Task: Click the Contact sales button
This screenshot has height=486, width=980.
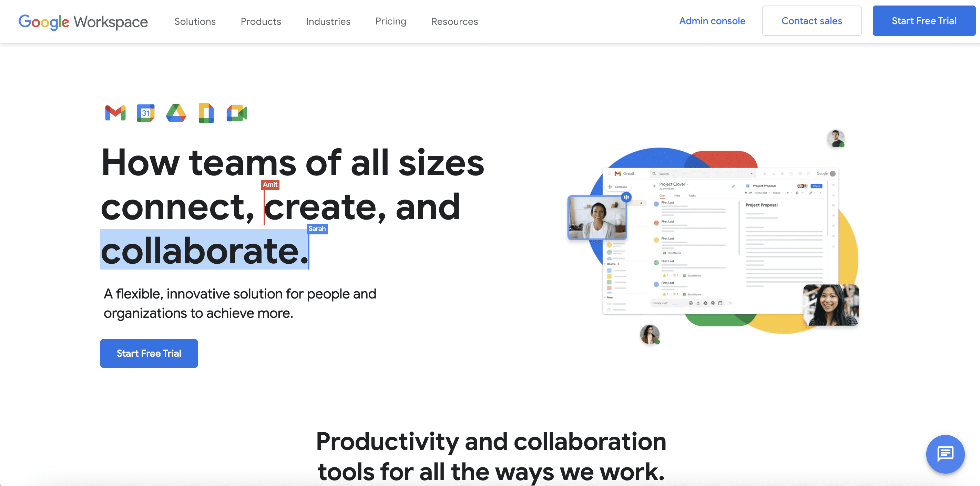Action: coord(811,21)
